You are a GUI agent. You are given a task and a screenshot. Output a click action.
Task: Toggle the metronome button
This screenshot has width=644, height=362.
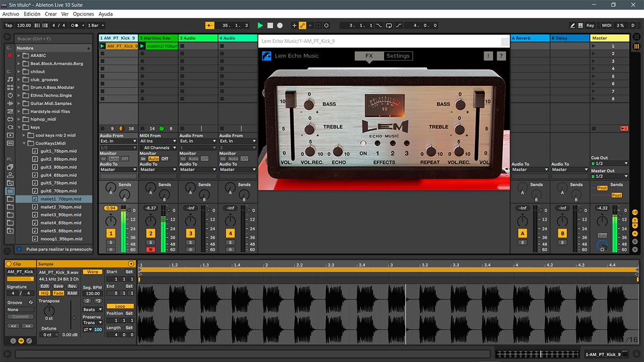[x=75, y=25]
